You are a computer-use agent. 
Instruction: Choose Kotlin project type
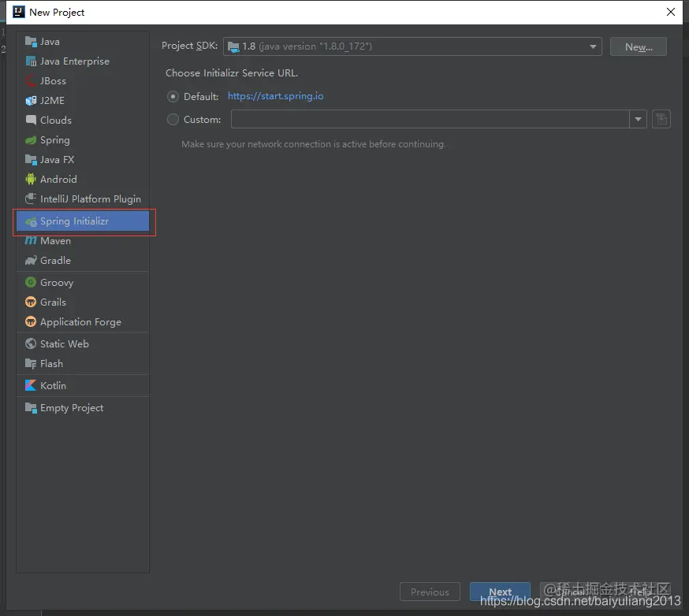coord(83,386)
